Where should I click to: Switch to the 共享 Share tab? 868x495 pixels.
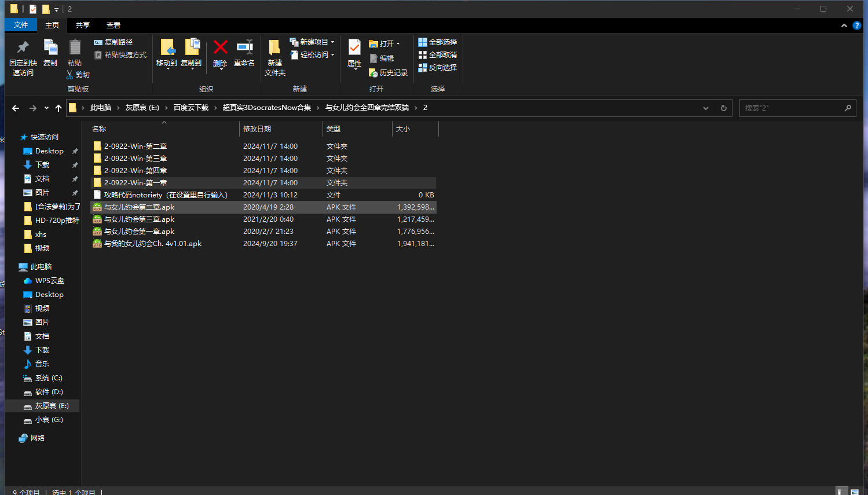pyautogui.click(x=83, y=25)
